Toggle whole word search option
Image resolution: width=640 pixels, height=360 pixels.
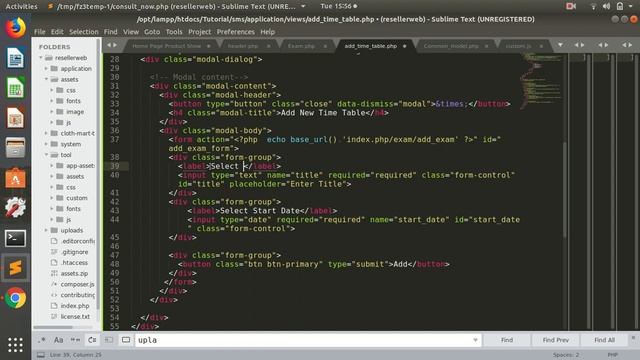pyautogui.click(x=76, y=340)
